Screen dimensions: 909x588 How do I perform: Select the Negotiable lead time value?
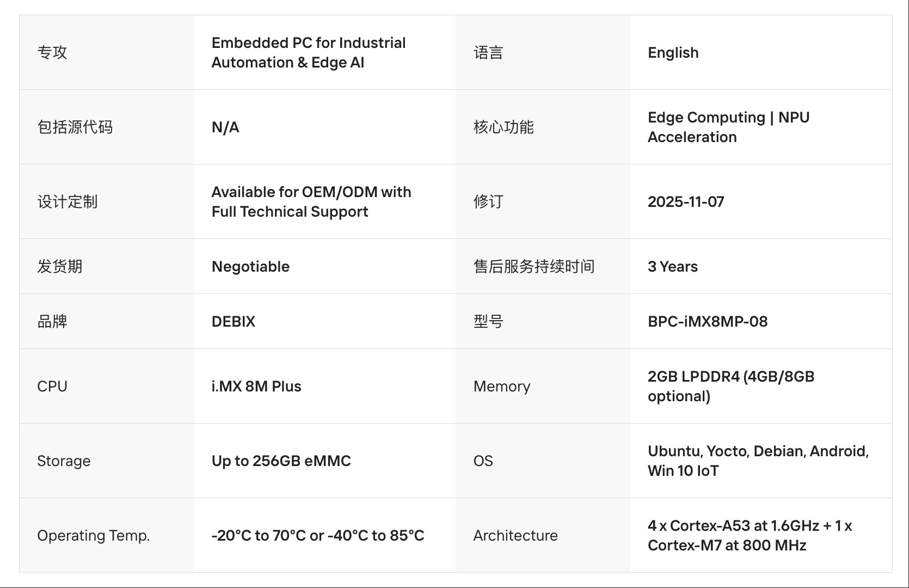pyautogui.click(x=250, y=266)
